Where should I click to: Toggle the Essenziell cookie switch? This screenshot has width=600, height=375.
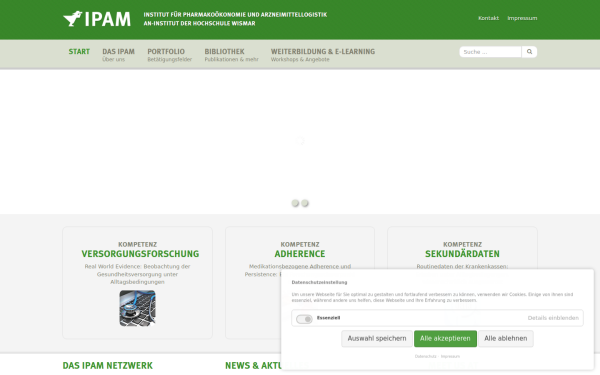pyautogui.click(x=304, y=319)
